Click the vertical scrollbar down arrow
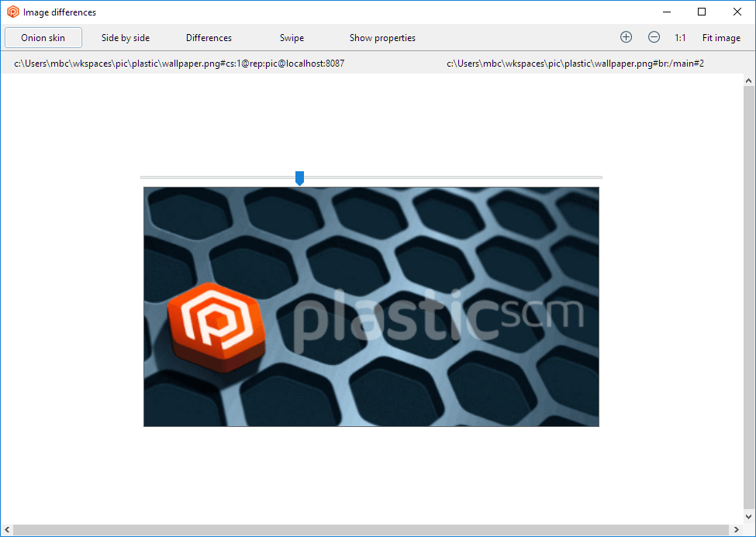 pyautogui.click(x=749, y=517)
